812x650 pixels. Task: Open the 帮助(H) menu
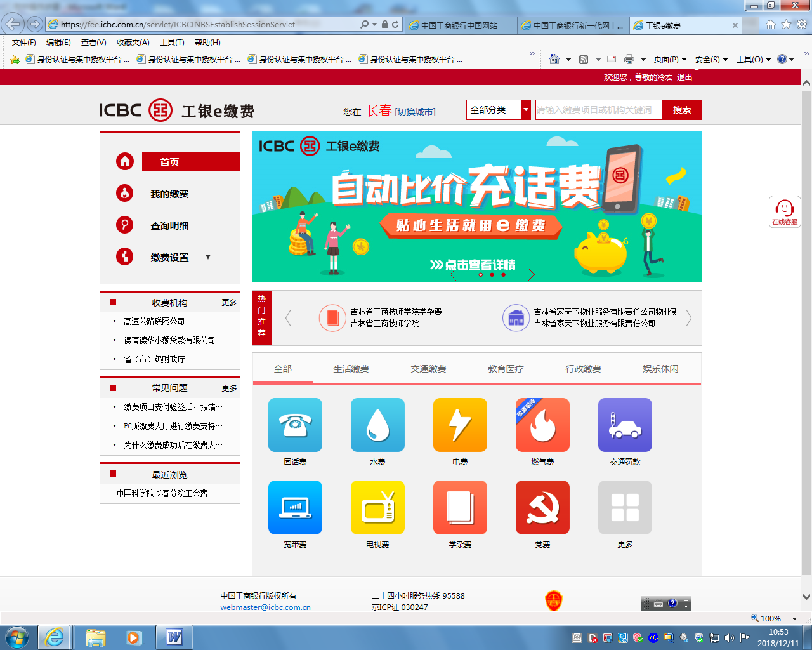207,43
